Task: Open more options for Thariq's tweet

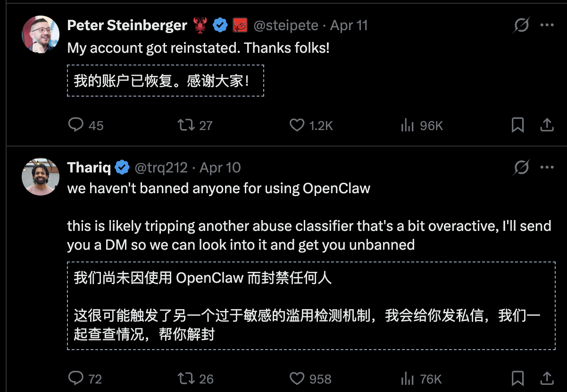Action: coord(547,167)
